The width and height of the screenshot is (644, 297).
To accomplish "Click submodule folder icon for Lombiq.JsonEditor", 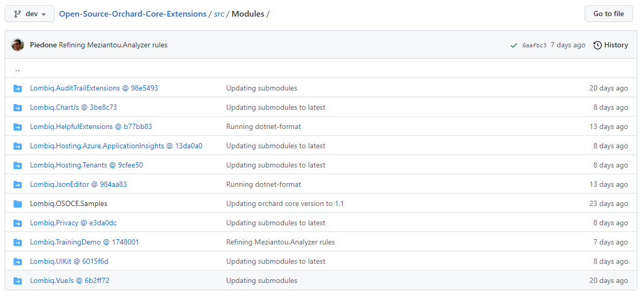I will (18, 185).
